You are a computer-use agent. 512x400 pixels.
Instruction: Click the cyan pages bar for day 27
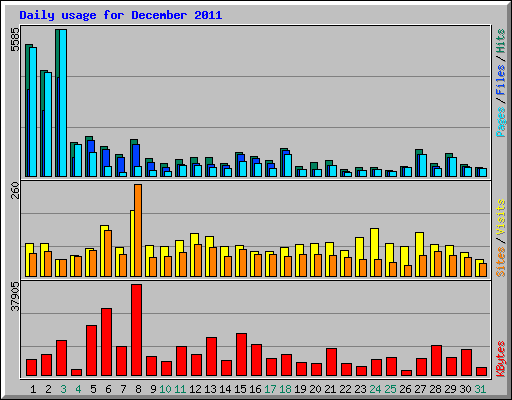[423, 165]
